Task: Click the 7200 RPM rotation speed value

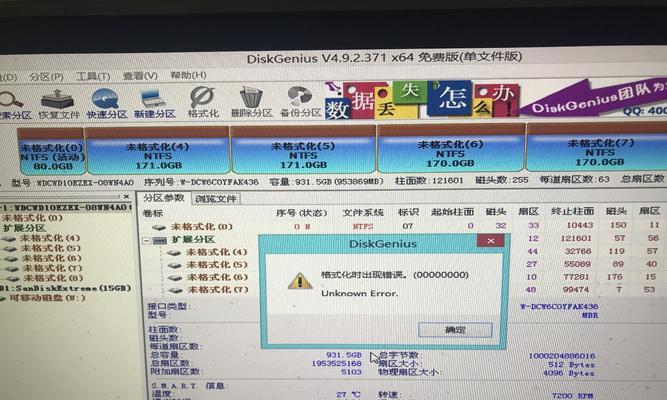Action: tap(572, 395)
